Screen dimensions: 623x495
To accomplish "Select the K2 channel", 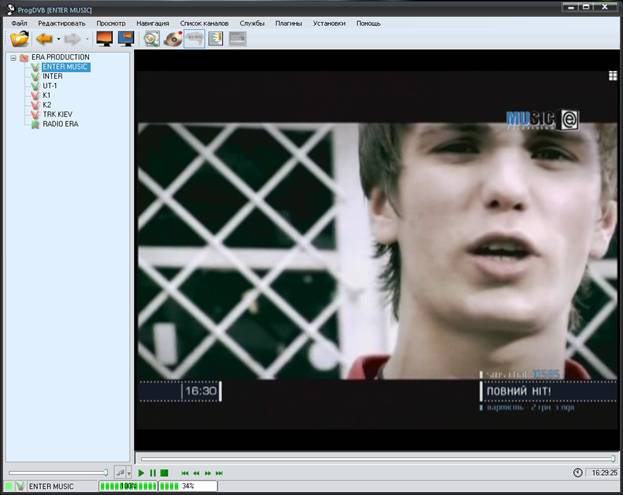I will 47,105.
